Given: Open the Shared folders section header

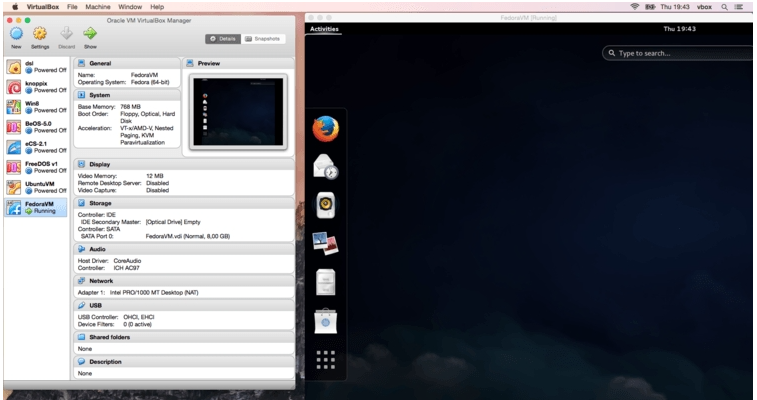Looking at the screenshot, I should click(x=184, y=337).
